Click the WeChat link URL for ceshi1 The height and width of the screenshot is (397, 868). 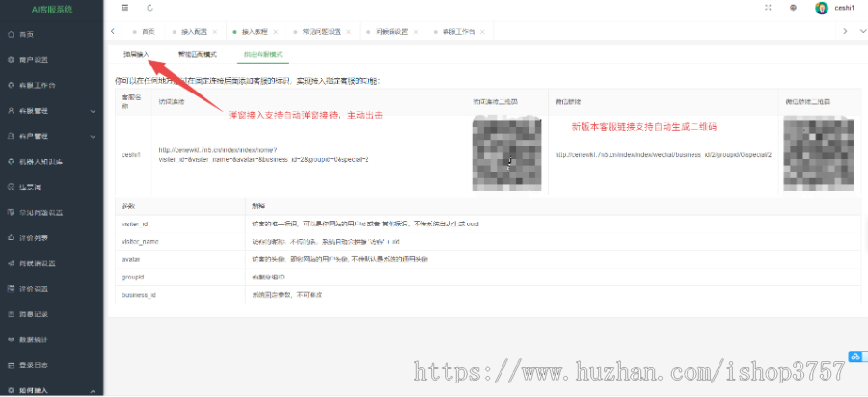pos(664,155)
